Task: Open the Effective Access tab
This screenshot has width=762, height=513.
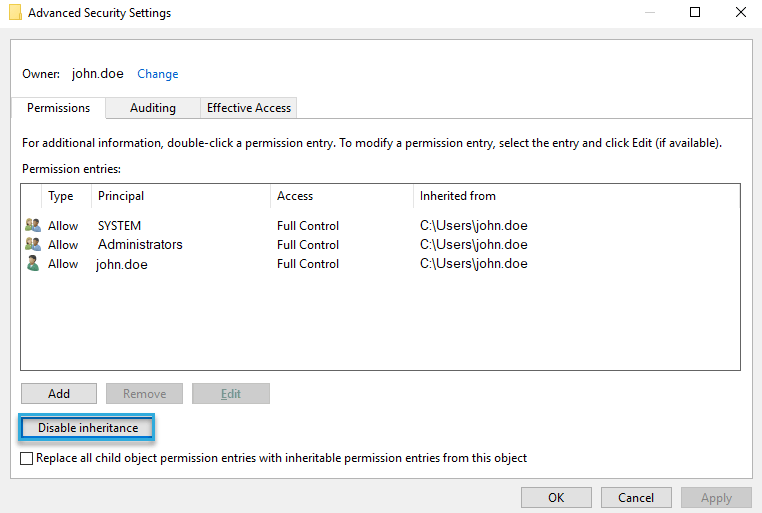Action: pyautogui.click(x=249, y=108)
